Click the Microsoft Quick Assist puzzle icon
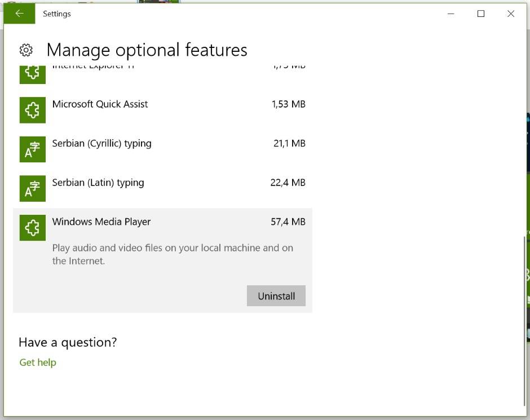530x420 pixels. tap(33, 110)
